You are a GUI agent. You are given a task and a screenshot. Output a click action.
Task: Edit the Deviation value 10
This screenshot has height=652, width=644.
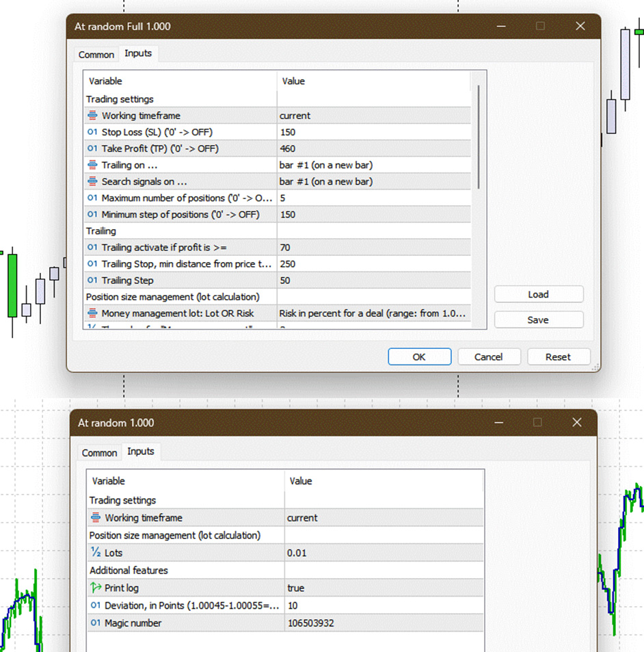coord(384,605)
